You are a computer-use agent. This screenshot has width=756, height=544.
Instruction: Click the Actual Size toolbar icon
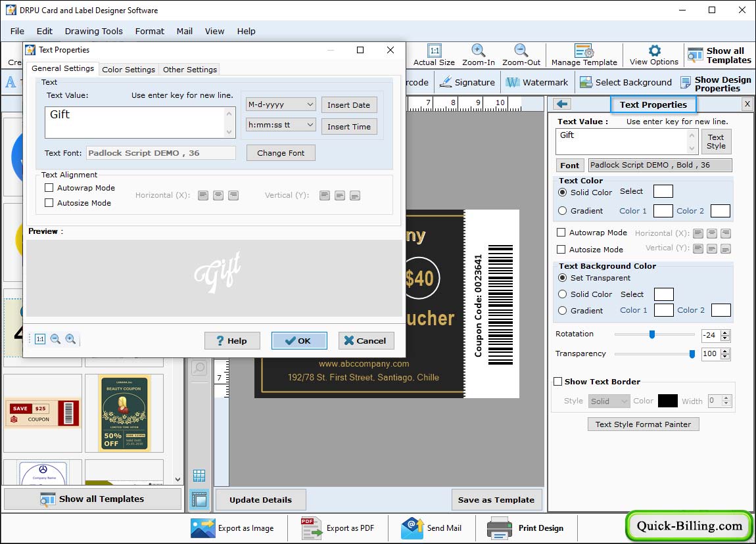(x=435, y=51)
